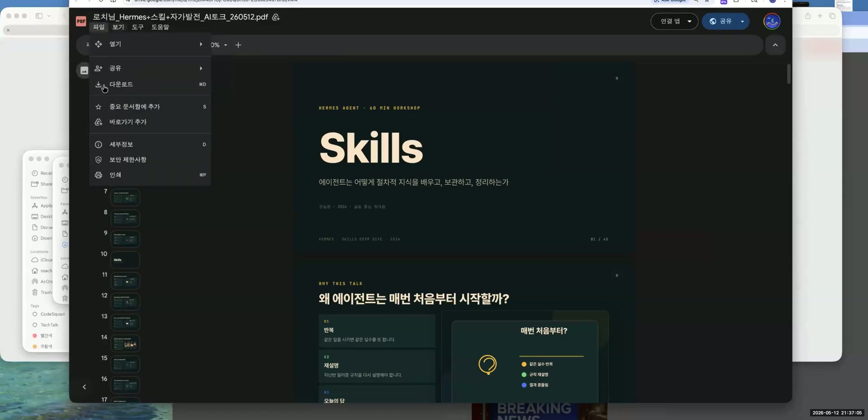Select page 15 thumbnail
Image resolution: width=868 pixels, height=420 pixels.
point(125,364)
